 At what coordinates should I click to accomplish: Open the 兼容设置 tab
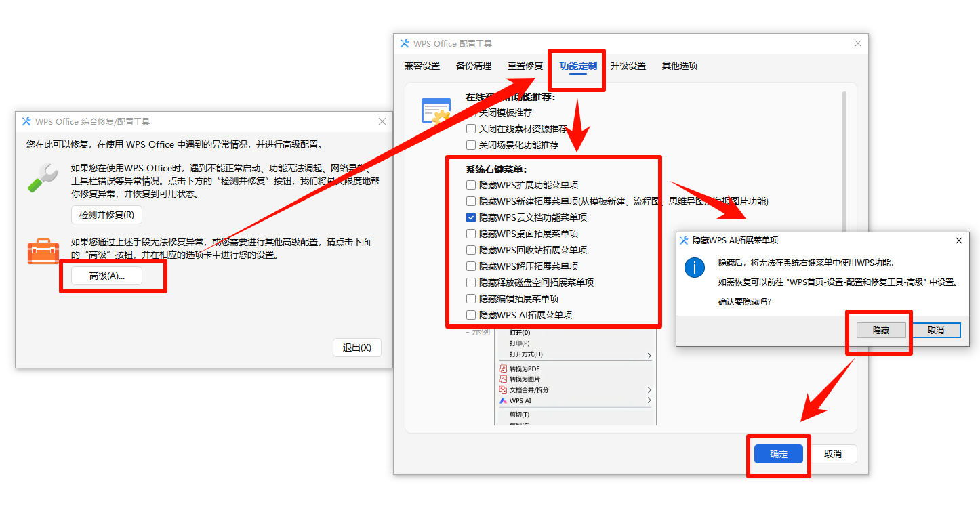(422, 66)
